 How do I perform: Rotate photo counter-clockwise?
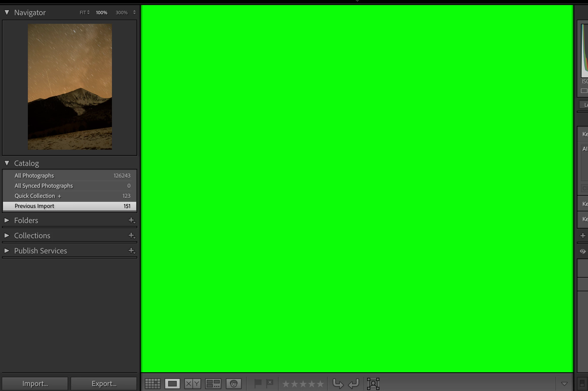click(338, 384)
